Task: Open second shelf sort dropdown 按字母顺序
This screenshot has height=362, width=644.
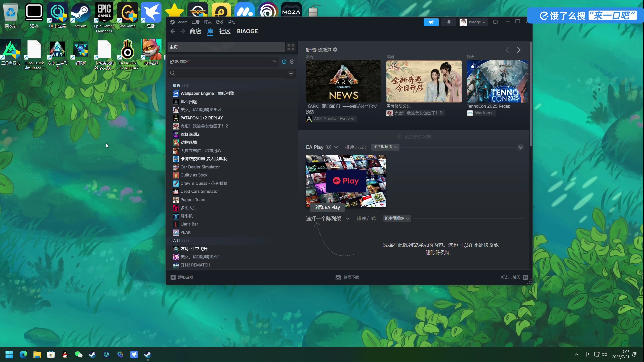Action: coord(397,218)
